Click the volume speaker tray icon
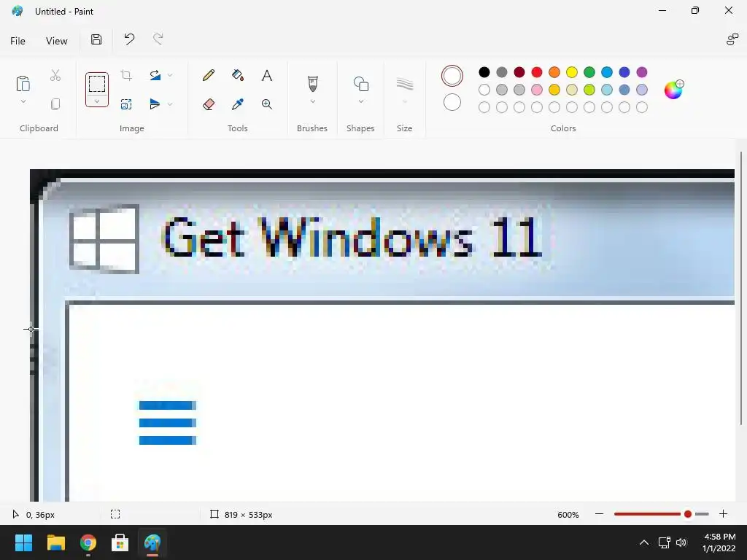This screenshot has height=560, width=747. tap(681, 542)
